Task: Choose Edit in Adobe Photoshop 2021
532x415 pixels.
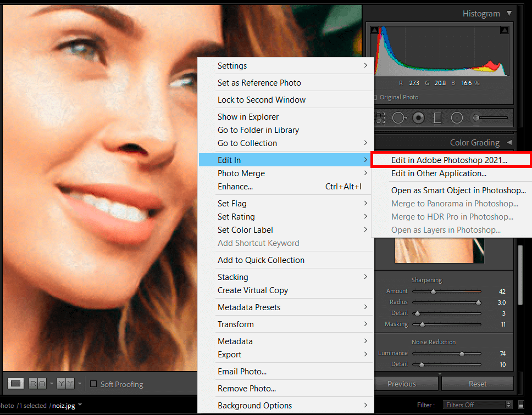Action: pos(451,160)
